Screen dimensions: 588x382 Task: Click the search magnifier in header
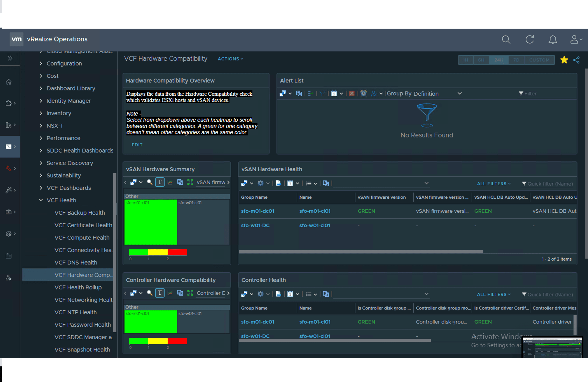coord(506,39)
